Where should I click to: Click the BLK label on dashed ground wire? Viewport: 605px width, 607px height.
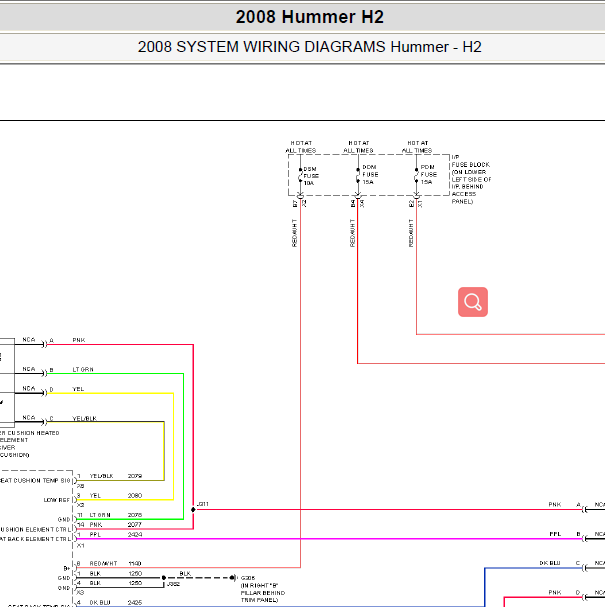[185, 573]
